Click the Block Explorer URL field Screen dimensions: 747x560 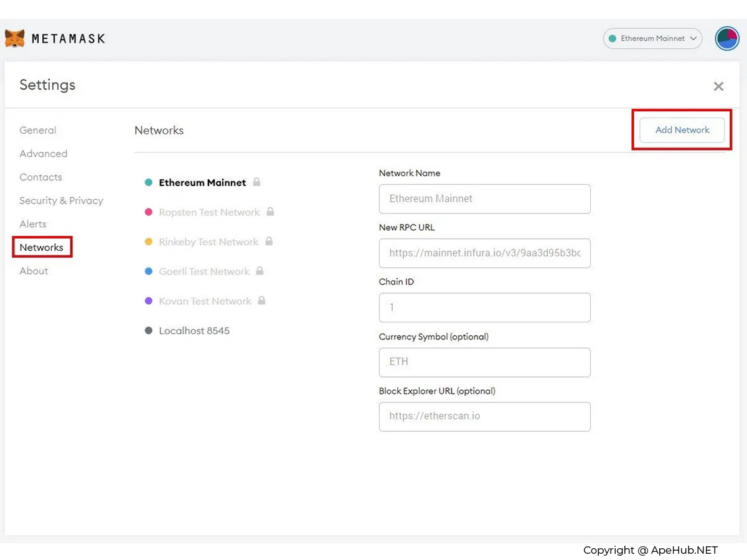click(x=484, y=416)
